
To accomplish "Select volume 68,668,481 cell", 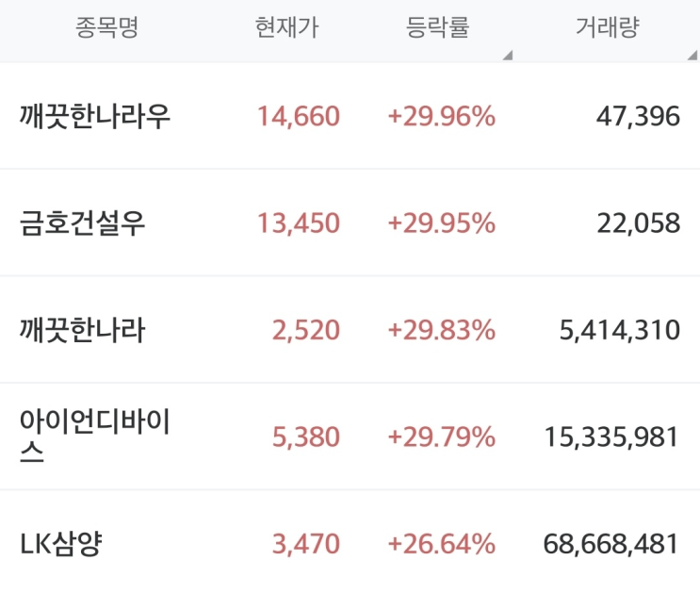I will tap(611, 544).
